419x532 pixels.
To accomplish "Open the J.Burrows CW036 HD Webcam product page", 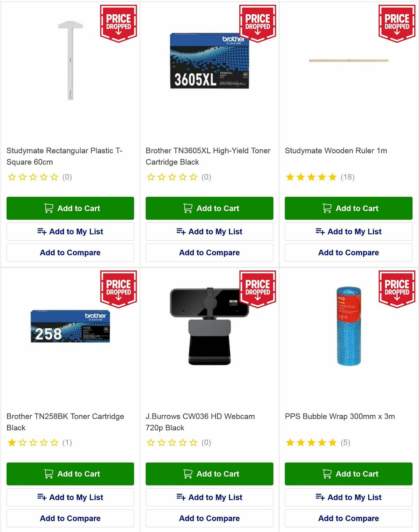I will pyautogui.click(x=200, y=422).
